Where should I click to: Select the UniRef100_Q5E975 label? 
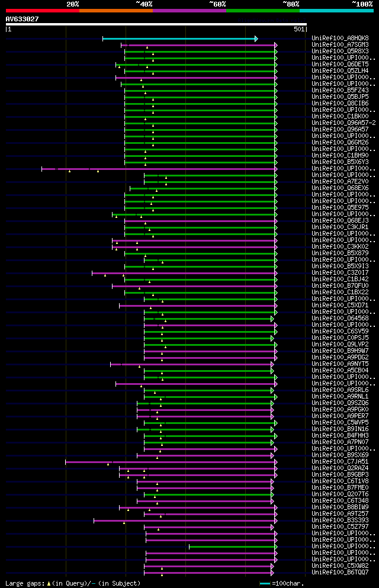[340, 207]
